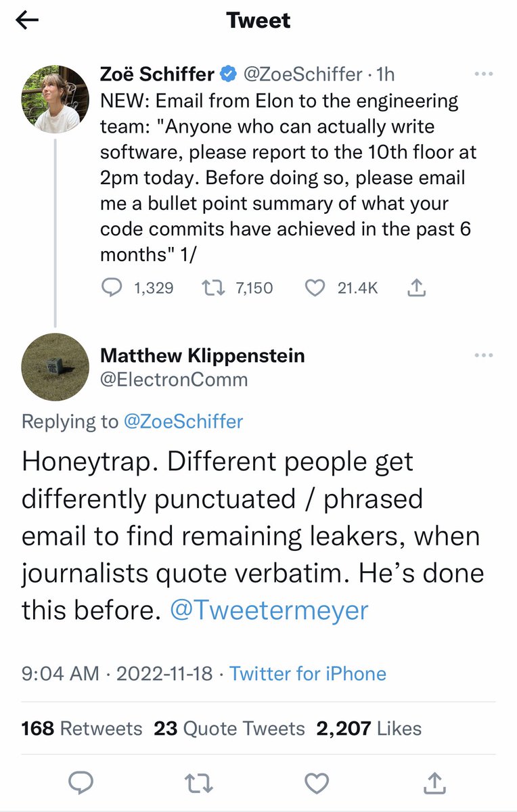Open Matthew Klippenstein's profile avatar
Screen dimensions: 517x812
[55, 367]
